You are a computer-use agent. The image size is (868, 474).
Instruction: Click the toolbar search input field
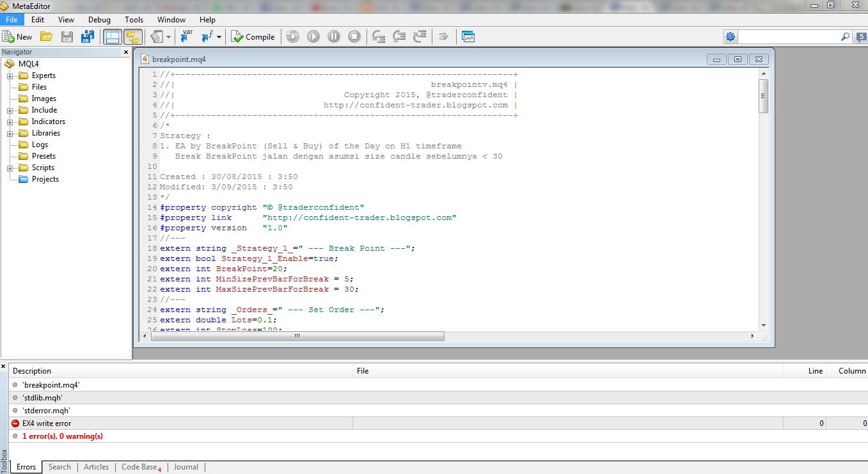[788, 37]
